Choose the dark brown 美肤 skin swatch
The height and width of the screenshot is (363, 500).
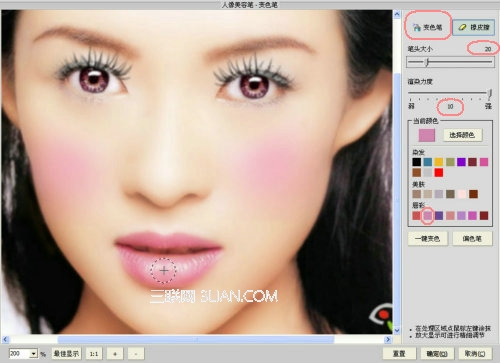(473, 194)
